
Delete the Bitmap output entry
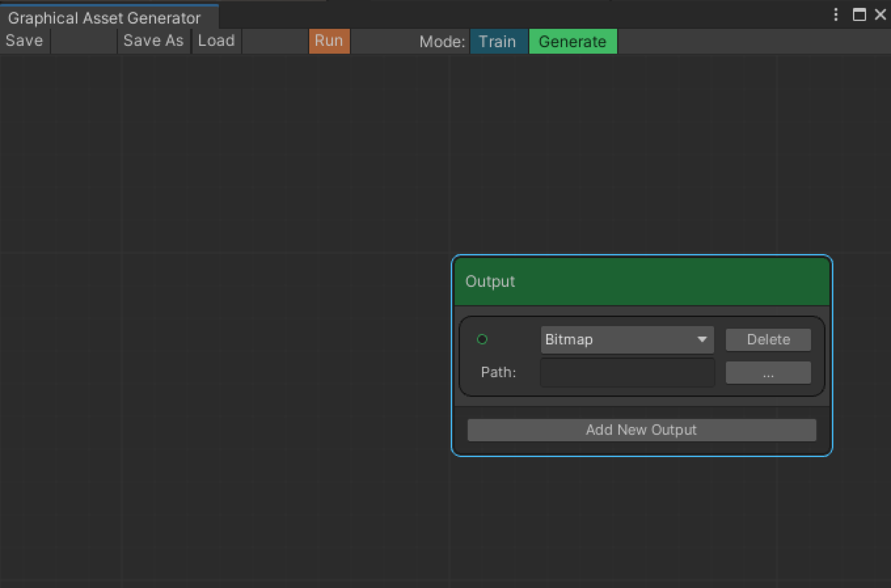click(x=768, y=340)
